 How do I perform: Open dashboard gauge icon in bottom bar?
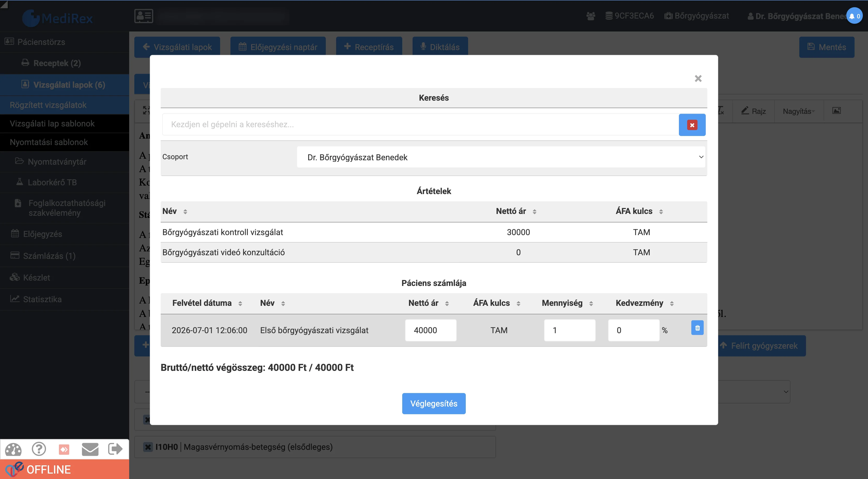pyautogui.click(x=13, y=449)
